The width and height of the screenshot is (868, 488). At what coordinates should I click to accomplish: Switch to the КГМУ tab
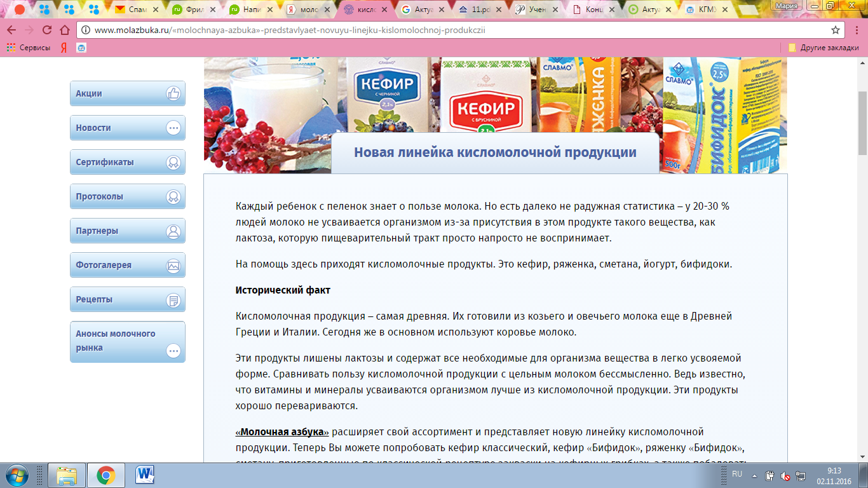tap(707, 10)
